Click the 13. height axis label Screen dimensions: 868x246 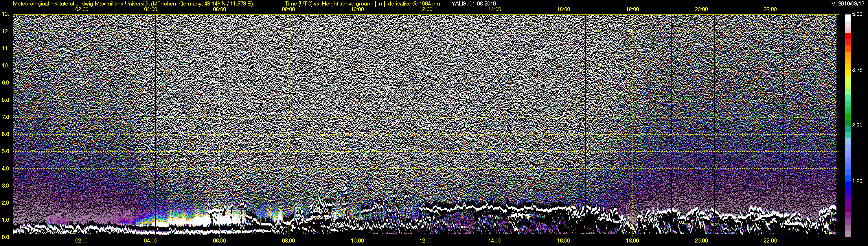pos(5,14)
